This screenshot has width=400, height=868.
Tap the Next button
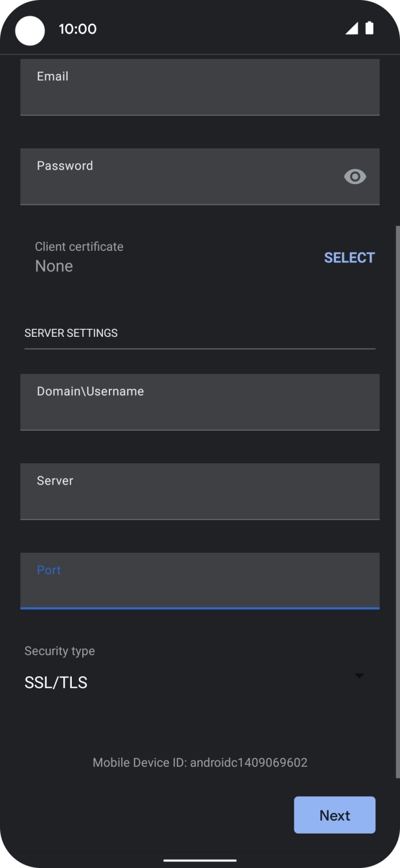pyautogui.click(x=335, y=815)
